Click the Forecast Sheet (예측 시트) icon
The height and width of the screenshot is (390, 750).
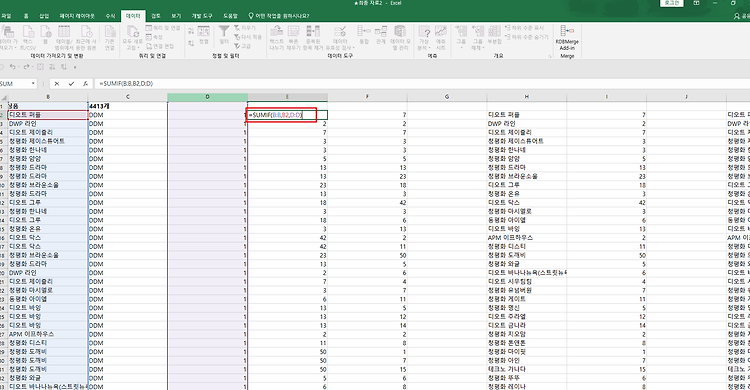coord(441,32)
